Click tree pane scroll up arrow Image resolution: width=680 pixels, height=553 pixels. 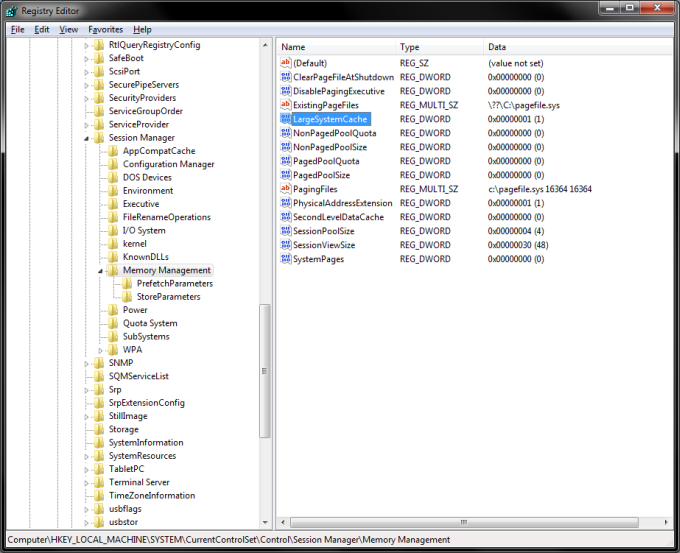click(x=265, y=45)
